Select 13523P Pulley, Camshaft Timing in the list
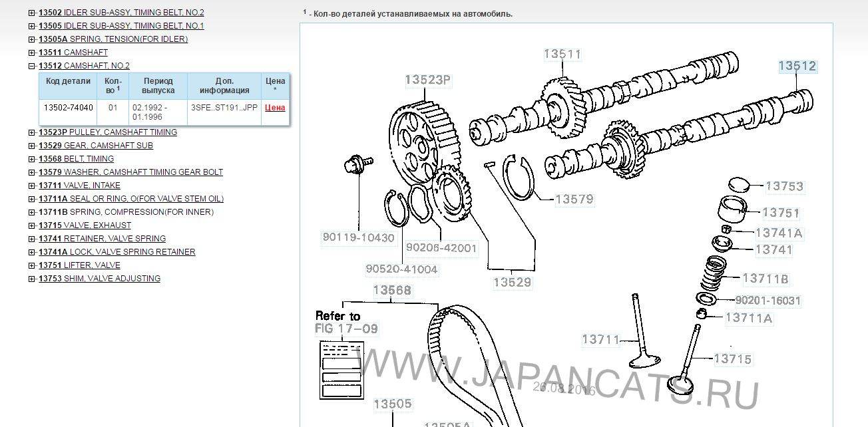This screenshot has height=427, width=868. click(x=107, y=132)
